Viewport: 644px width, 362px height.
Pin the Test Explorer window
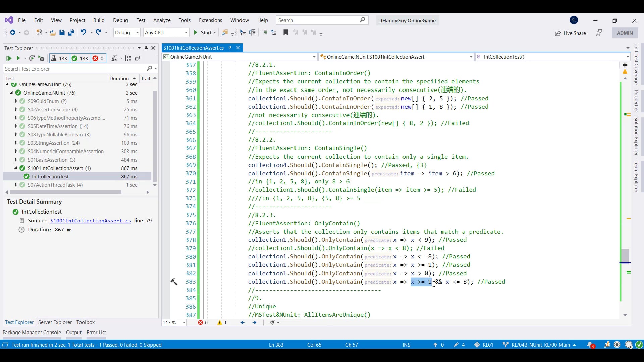click(146, 48)
